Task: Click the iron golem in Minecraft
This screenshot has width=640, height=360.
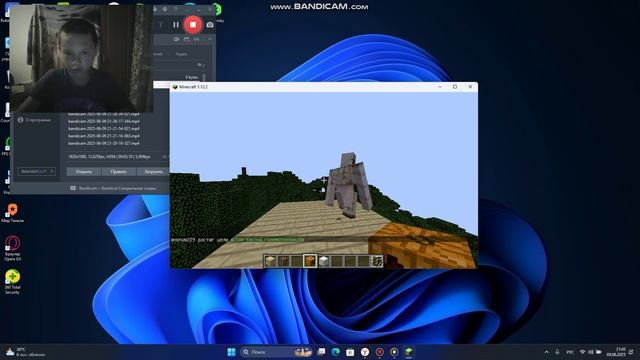Action: 349,184
